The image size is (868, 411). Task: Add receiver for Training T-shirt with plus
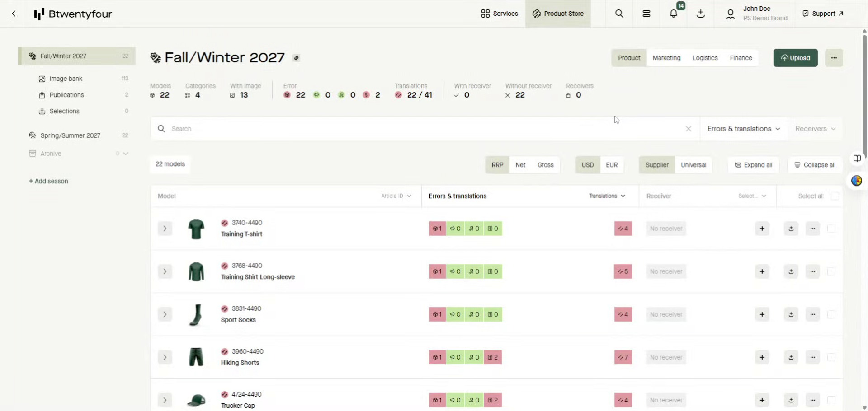click(762, 229)
